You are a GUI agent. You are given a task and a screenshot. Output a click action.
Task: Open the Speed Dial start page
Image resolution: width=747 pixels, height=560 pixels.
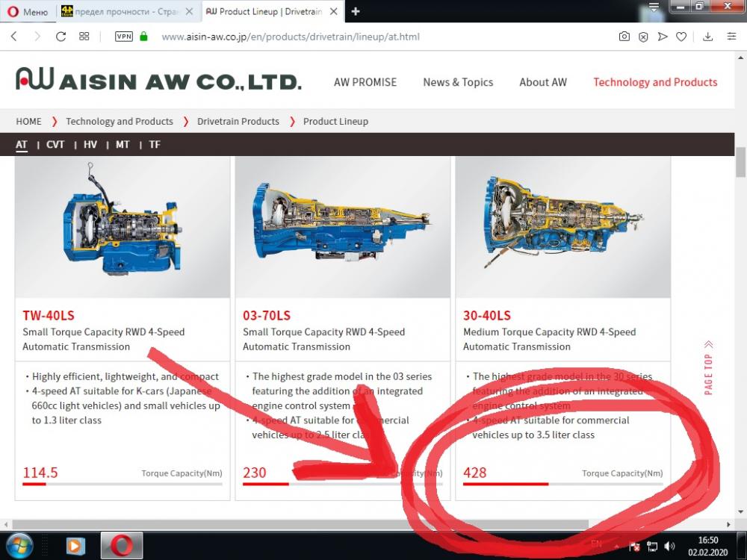[x=84, y=36]
